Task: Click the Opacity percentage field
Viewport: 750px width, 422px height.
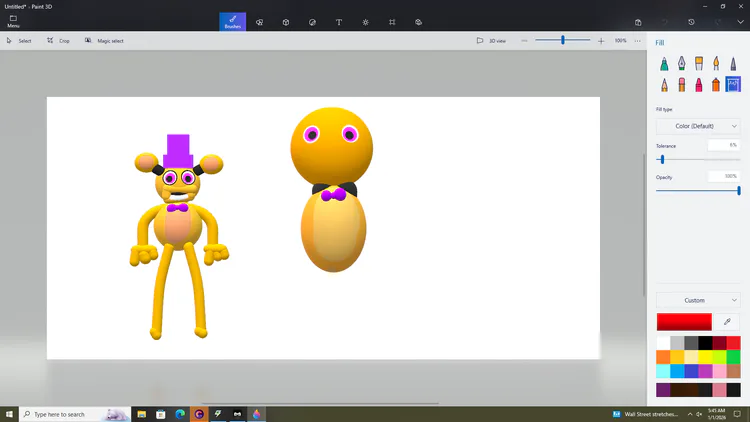Action: [x=724, y=176]
